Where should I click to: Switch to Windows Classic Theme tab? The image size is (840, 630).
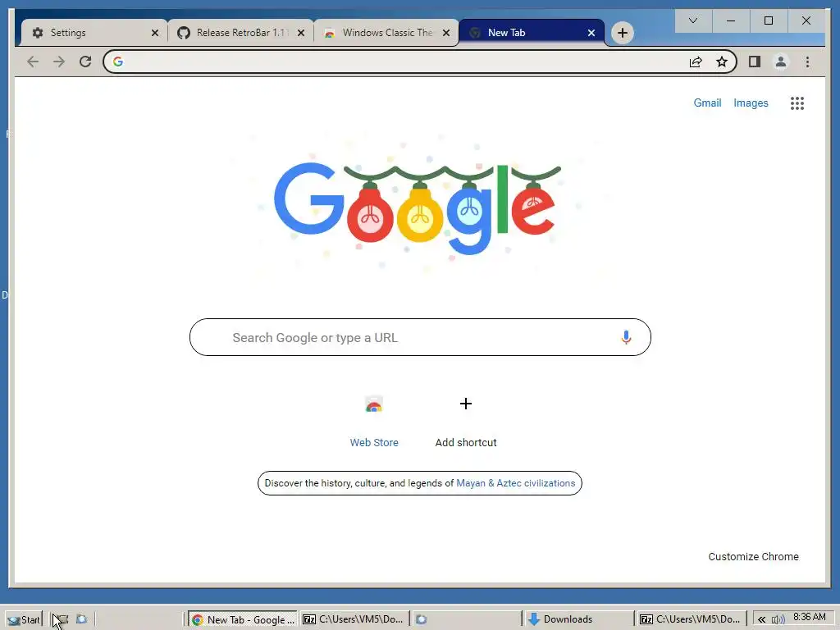386,33
